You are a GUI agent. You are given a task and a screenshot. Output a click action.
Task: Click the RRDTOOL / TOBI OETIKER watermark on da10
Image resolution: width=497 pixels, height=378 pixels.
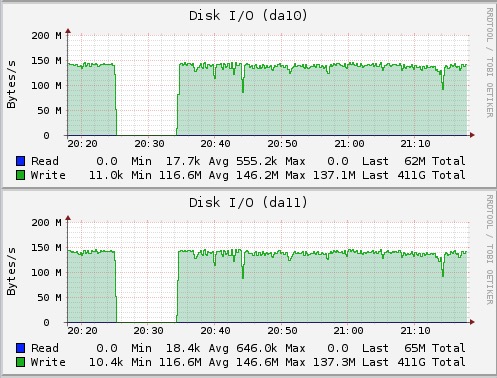(489, 63)
